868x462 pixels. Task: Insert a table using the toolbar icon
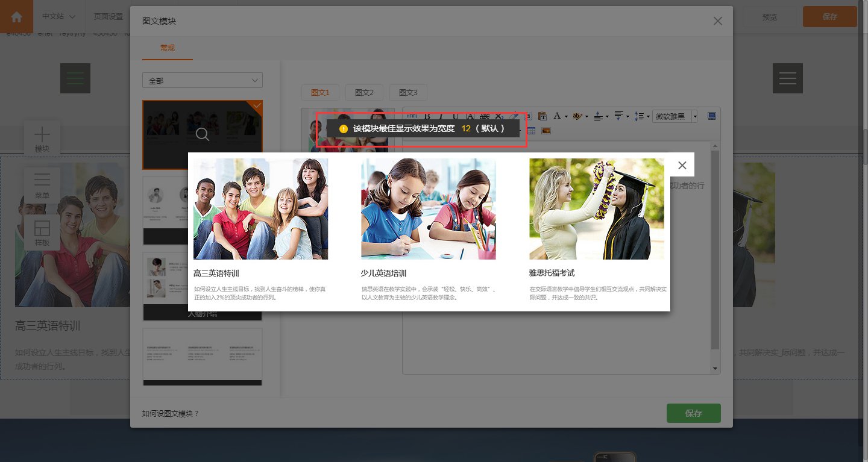point(531,130)
